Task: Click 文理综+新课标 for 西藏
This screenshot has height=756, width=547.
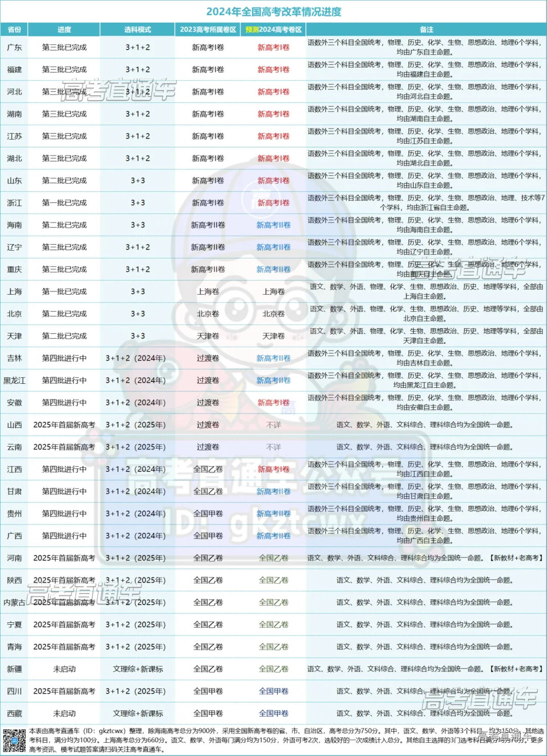Action: pos(137,713)
